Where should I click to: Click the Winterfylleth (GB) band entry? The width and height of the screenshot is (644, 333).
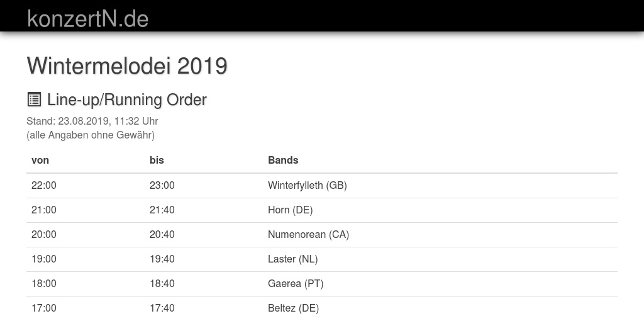pos(307,185)
